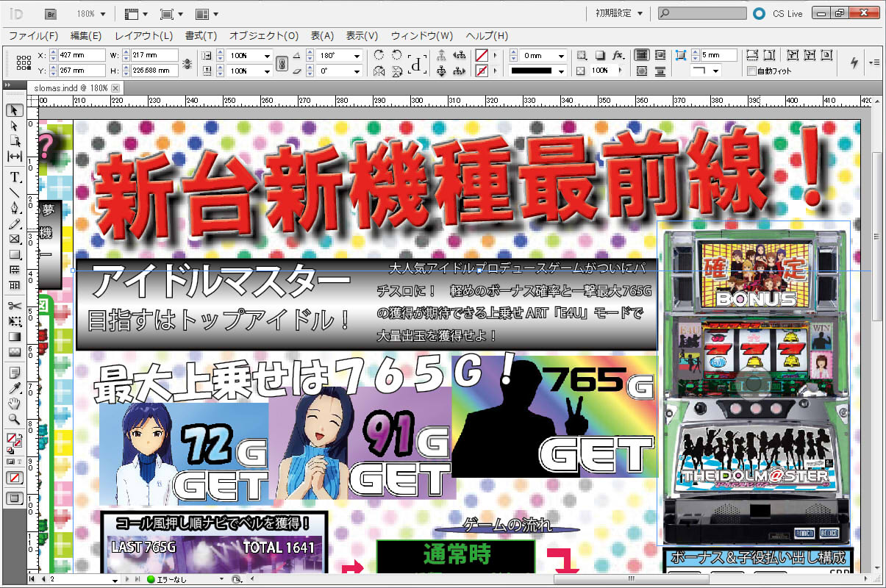Select the Gradient Feather tool
Screen dimensions: 886x588
click(14, 352)
